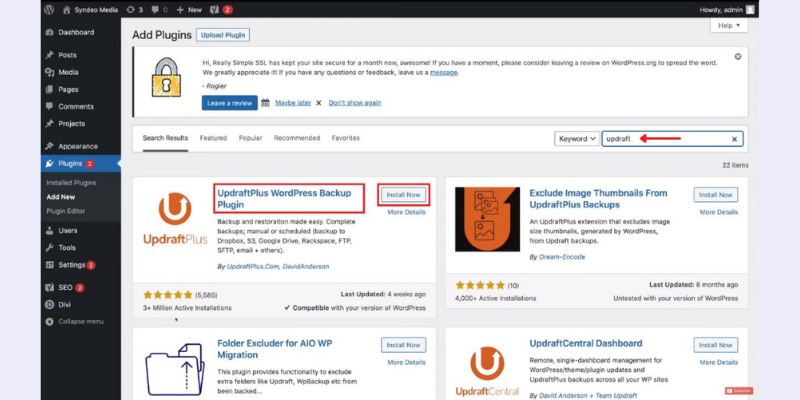Image resolution: width=800 pixels, height=400 pixels.
Task: Open Yoast SEO icon in admin bar
Action: tap(215, 9)
